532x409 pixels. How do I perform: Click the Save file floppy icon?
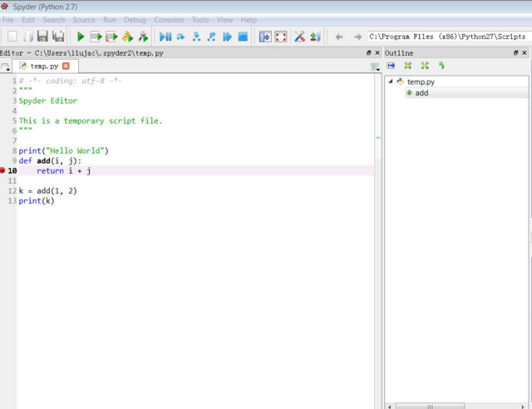pos(42,37)
